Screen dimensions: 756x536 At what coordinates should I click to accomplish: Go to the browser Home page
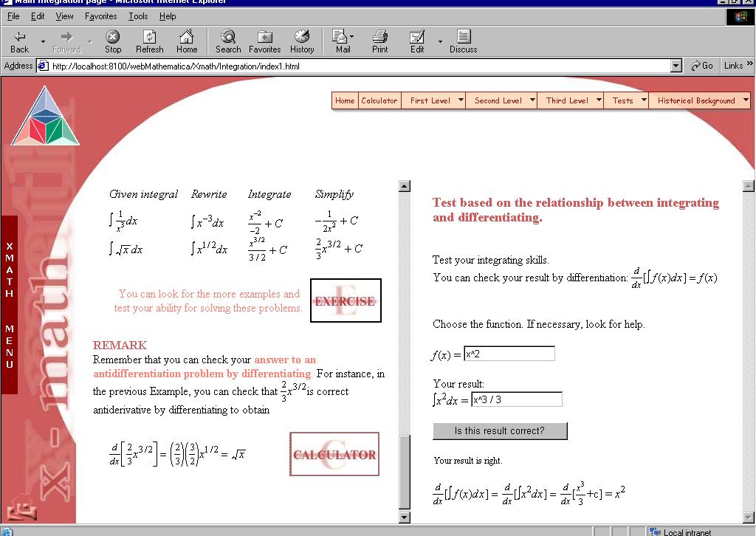tap(187, 41)
